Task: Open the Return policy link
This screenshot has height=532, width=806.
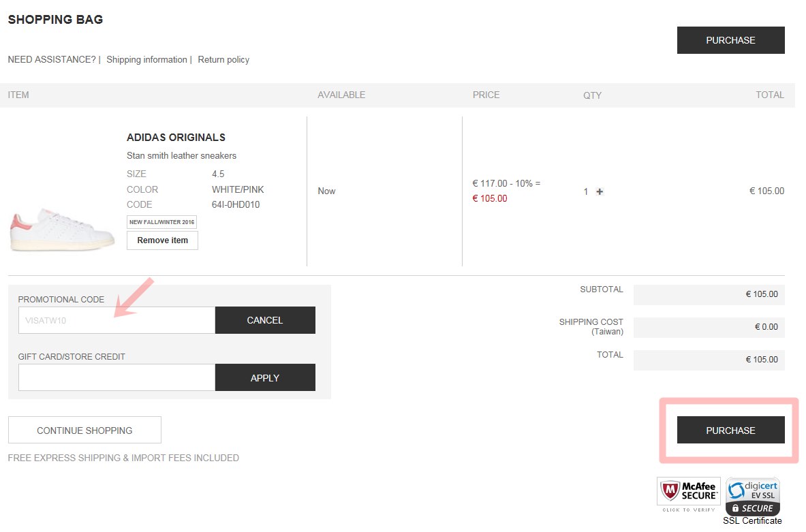Action: click(x=223, y=60)
